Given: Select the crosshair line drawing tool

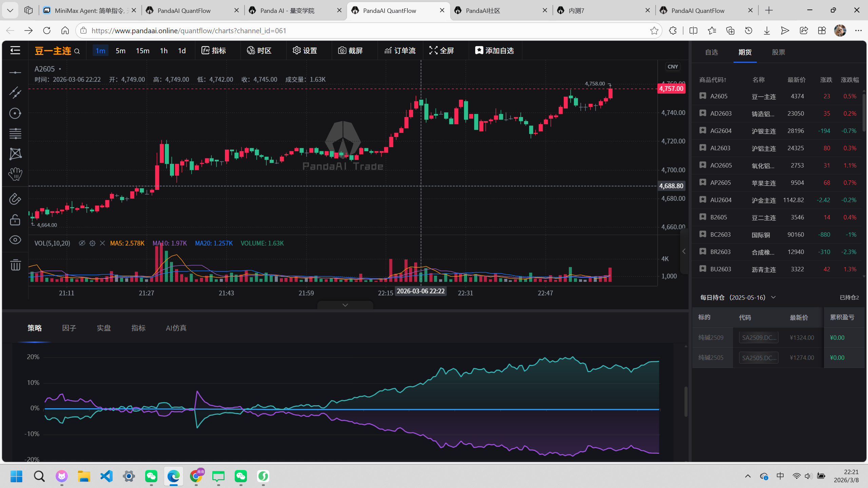Looking at the screenshot, I should [15, 73].
